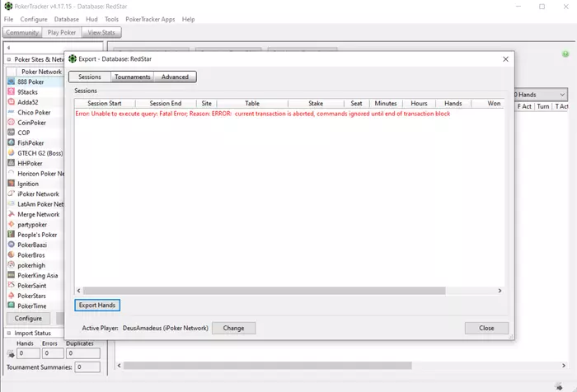Click the PokerTime site icon
577x392 pixels.
12,306
